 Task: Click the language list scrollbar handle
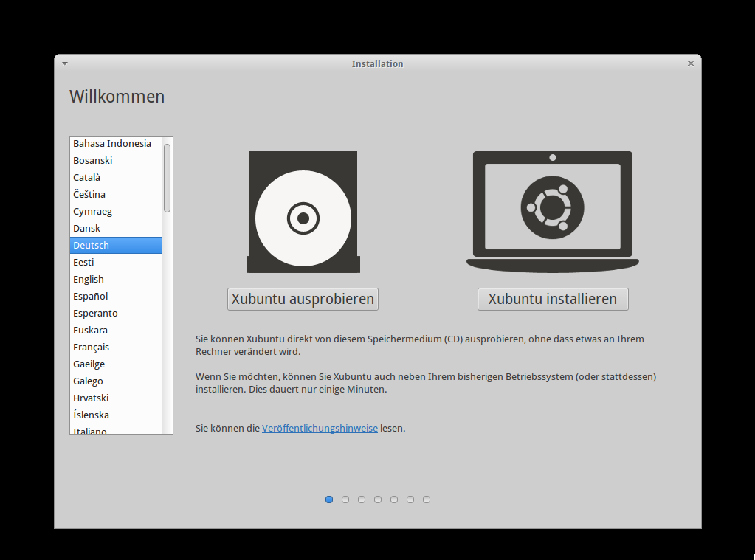[167, 178]
